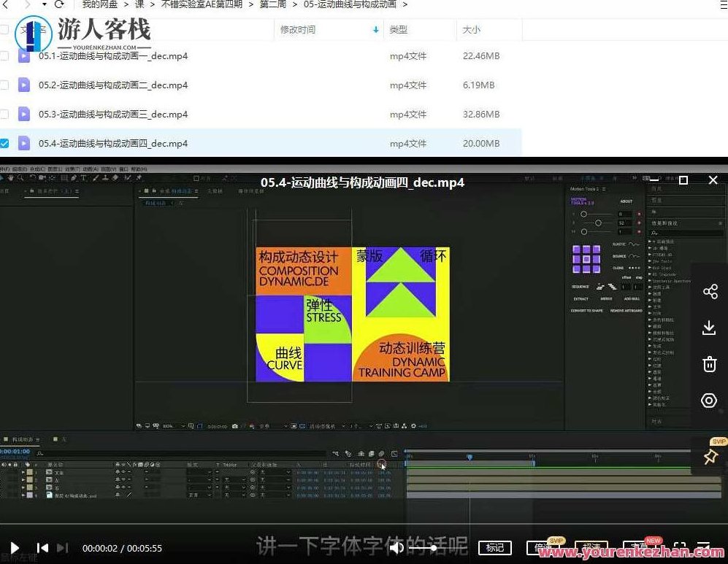Click the trash delete icon in the right sidebar

(x=709, y=363)
